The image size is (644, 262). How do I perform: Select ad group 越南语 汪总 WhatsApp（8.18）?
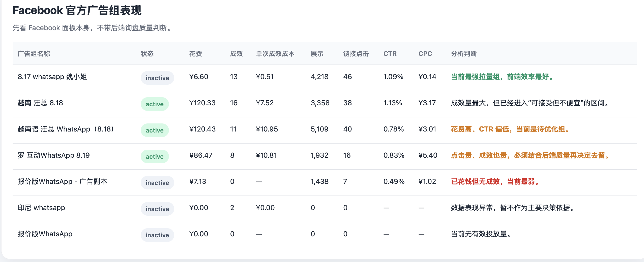66,129
